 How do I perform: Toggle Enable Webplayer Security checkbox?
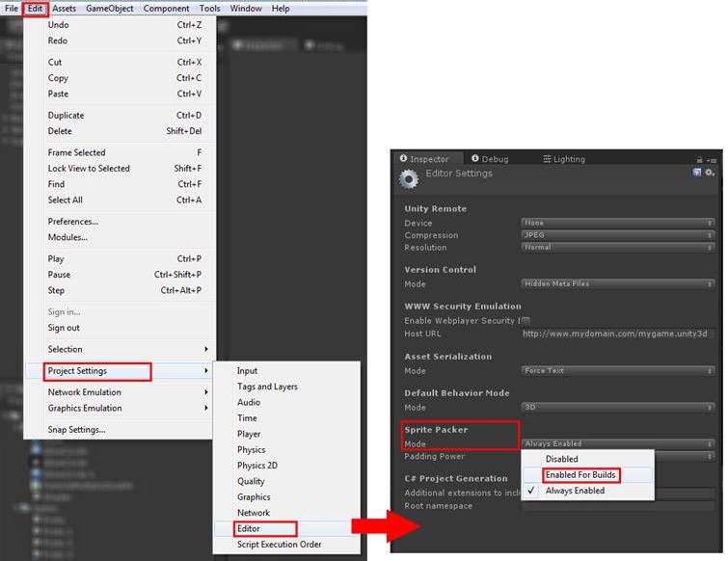pos(526,320)
